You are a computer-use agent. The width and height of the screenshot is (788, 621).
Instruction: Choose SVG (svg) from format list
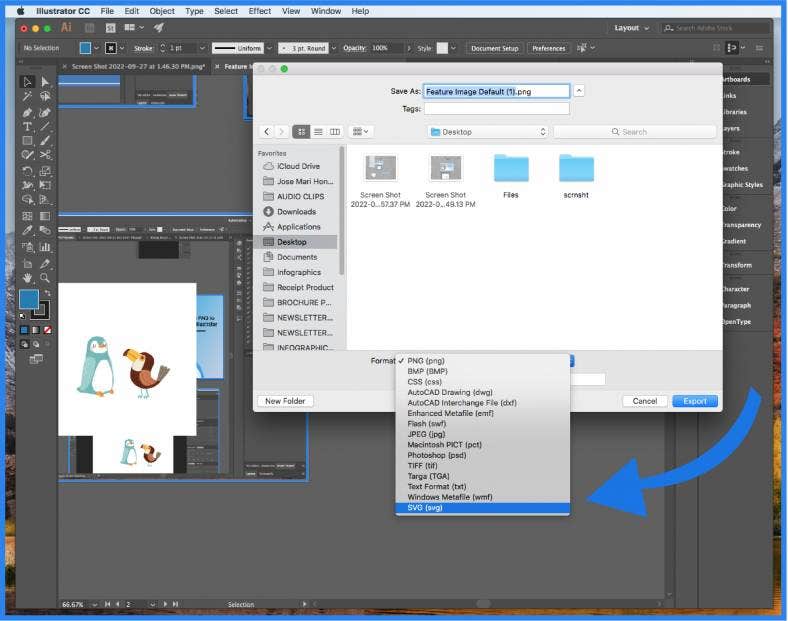pos(482,508)
